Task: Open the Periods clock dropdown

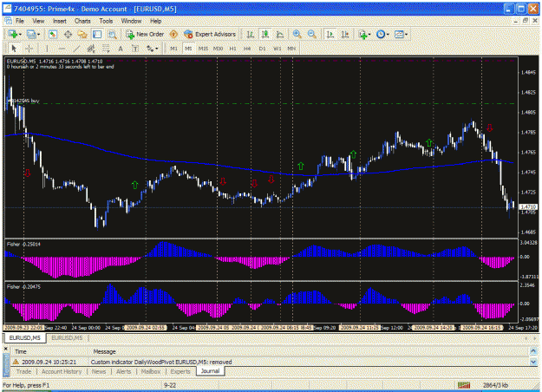Action: point(382,34)
